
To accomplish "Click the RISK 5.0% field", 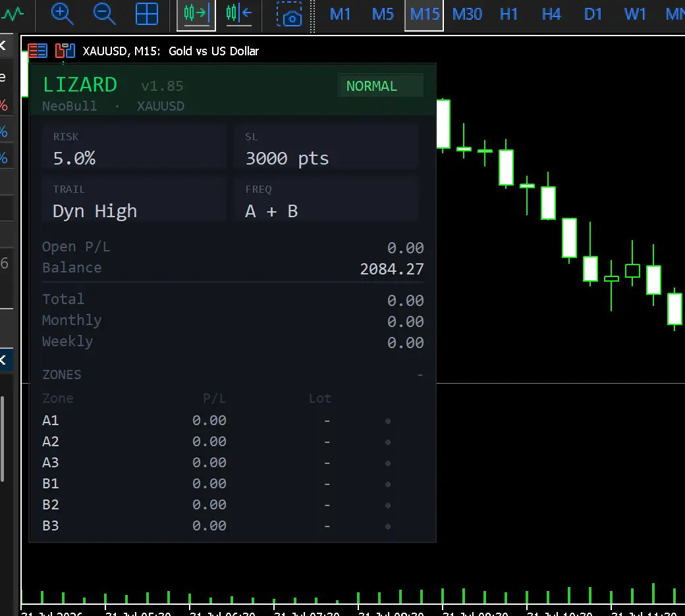I will pyautogui.click(x=134, y=147).
